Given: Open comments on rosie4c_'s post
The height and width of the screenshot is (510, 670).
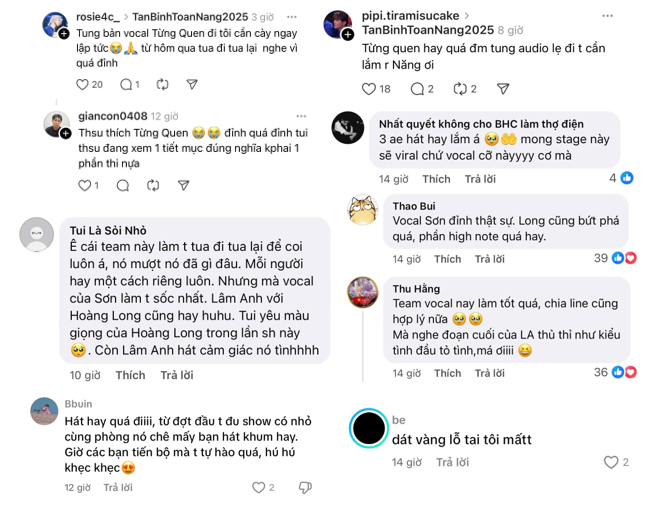Looking at the screenshot, I should [126, 85].
